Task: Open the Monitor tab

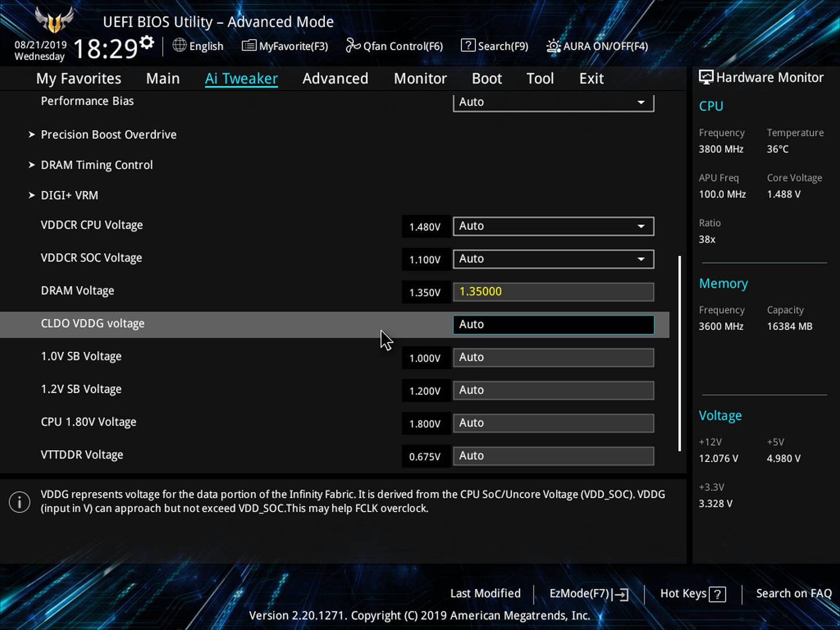Action: click(420, 79)
